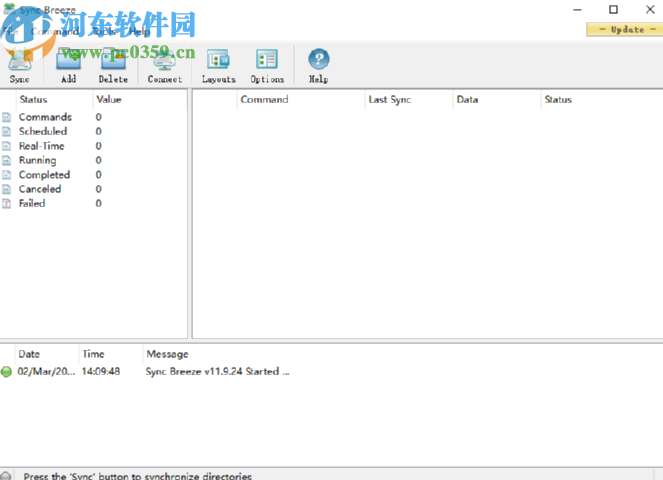Click the 02/Mar/20... date entry
This screenshot has width=663, height=480.
click(46, 372)
